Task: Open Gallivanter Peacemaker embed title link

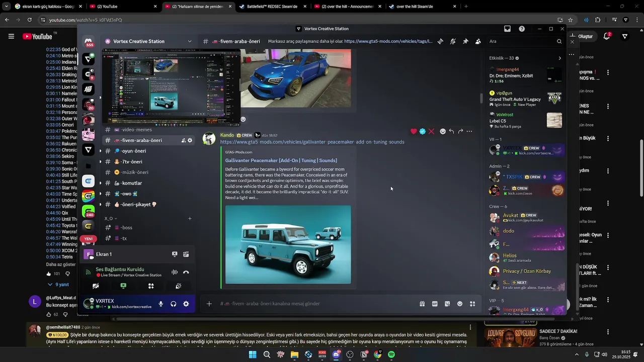Action: 281,160
